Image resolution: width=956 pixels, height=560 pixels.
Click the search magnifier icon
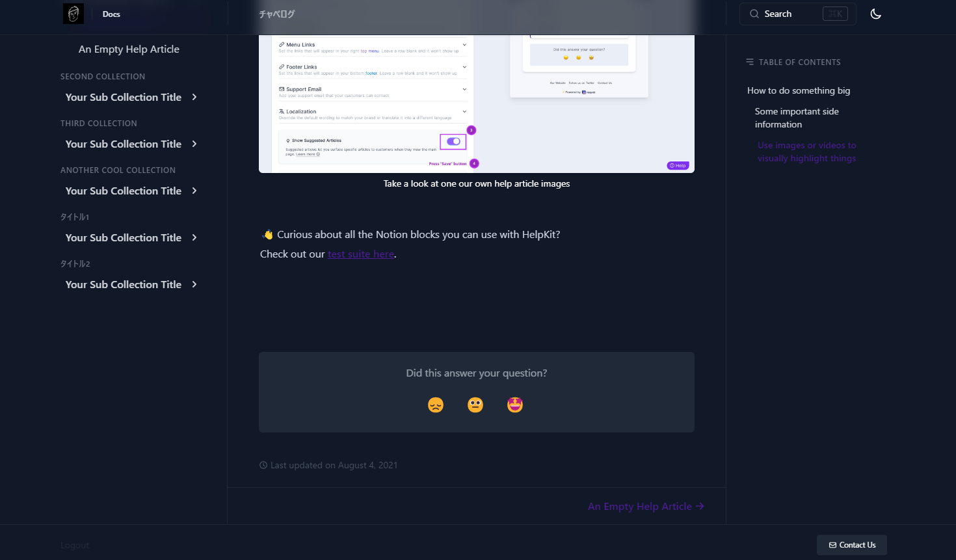coord(754,14)
